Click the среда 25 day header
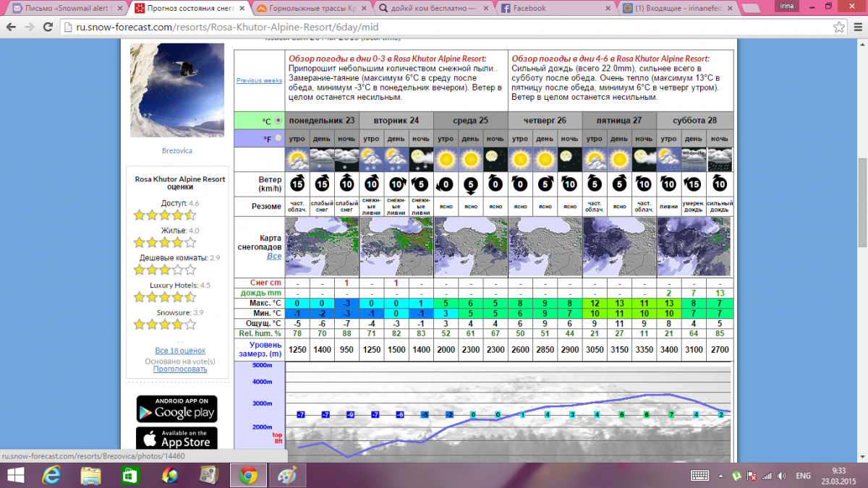Image resolution: width=868 pixels, height=488 pixels. [x=470, y=120]
